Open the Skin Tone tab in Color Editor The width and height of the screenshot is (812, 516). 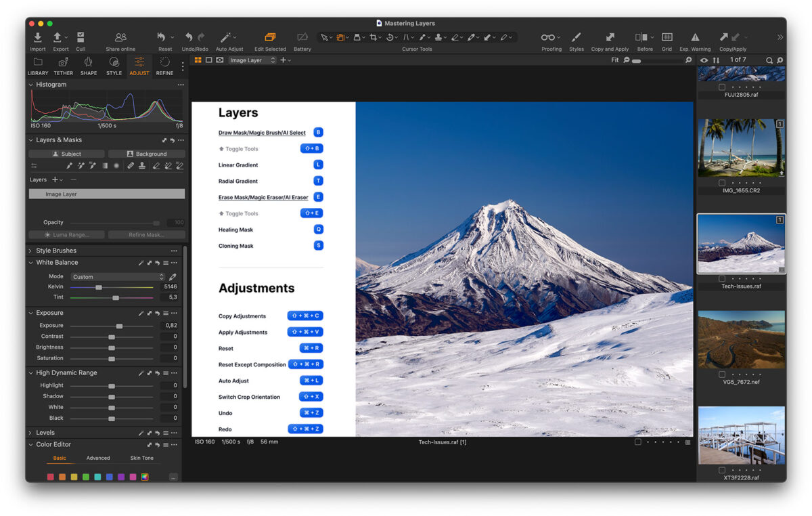tap(141, 458)
